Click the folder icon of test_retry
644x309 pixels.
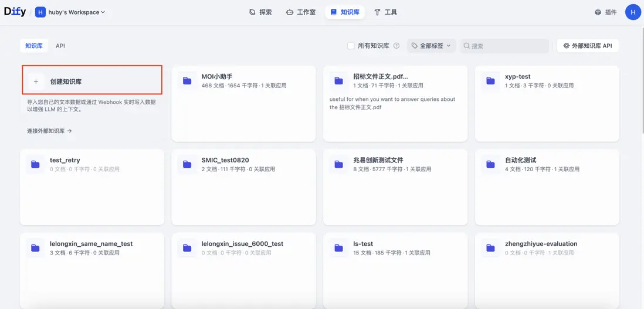click(x=35, y=165)
